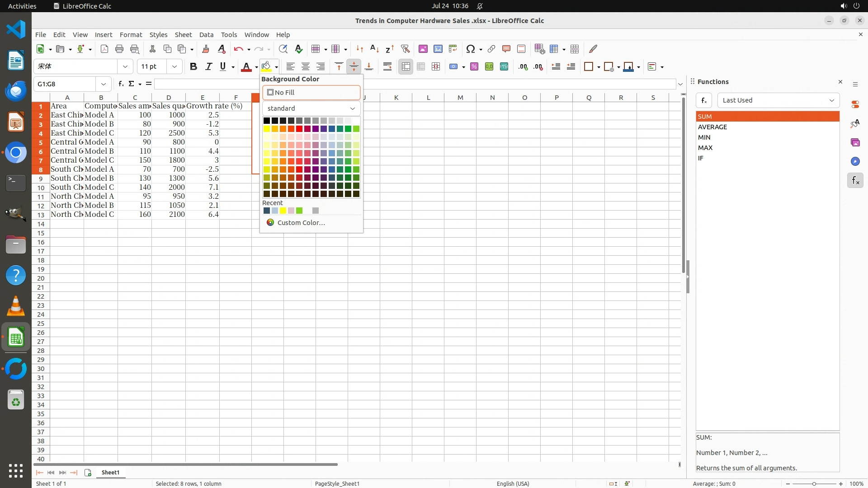The image size is (868, 488).
Task: Toggle Italic text formatting
Action: [x=208, y=67]
